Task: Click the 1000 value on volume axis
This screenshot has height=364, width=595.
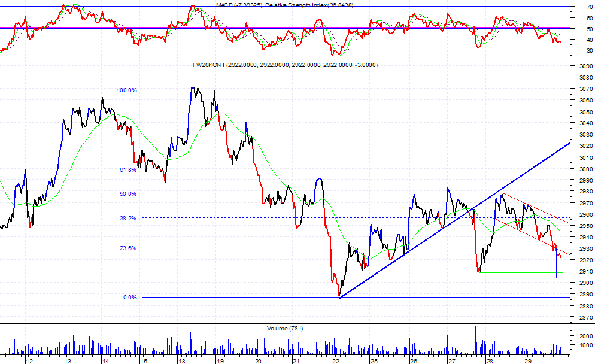Action: 586,345
